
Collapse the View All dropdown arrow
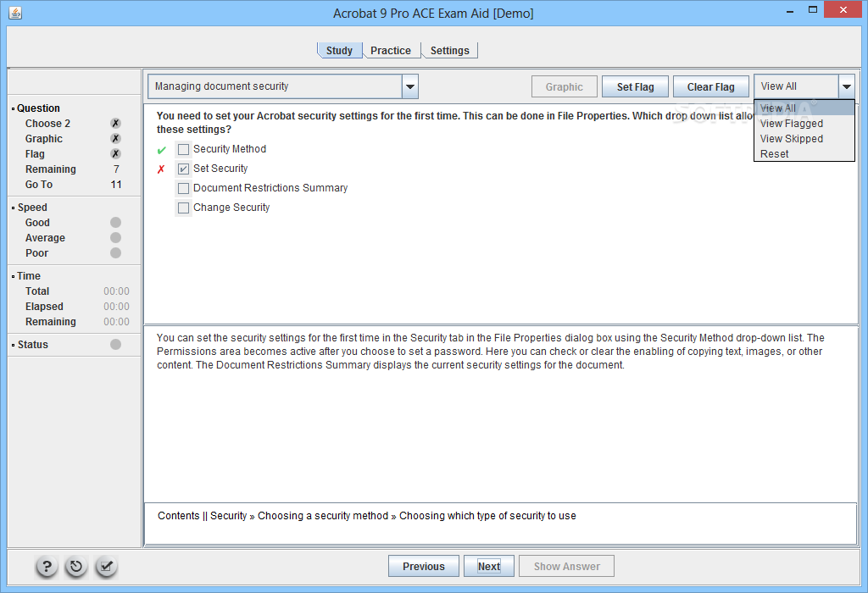pyautogui.click(x=847, y=87)
